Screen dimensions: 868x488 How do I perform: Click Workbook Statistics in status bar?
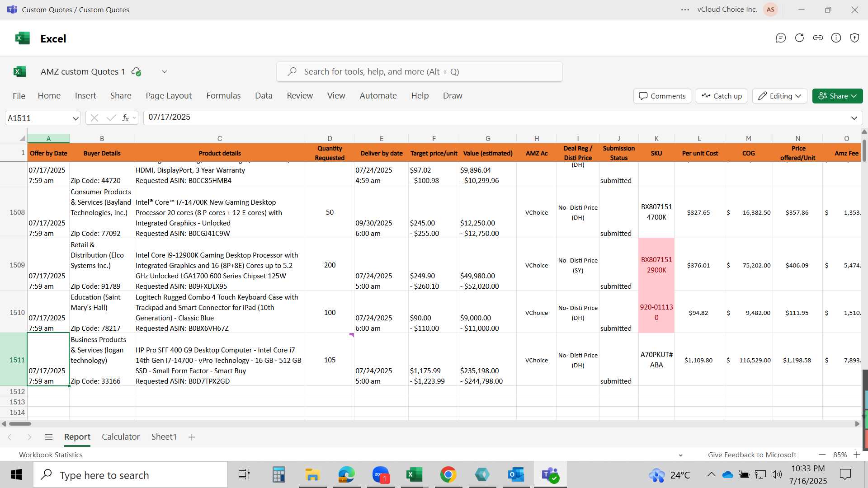click(51, 455)
